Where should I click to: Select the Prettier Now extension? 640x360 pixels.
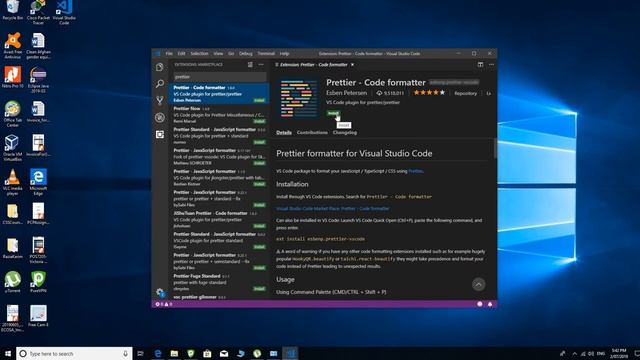click(219, 115)
